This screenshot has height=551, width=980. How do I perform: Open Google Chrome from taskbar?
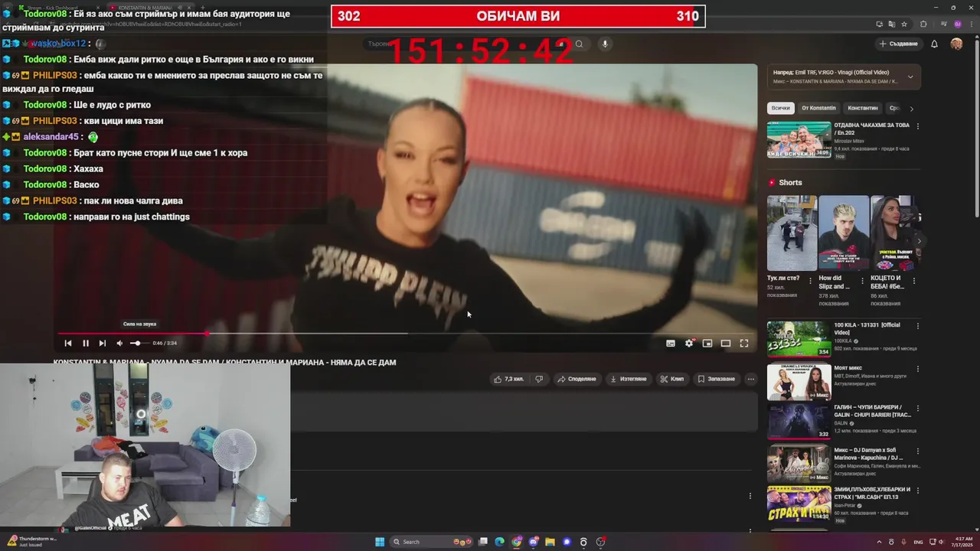[x=517, y=542]
